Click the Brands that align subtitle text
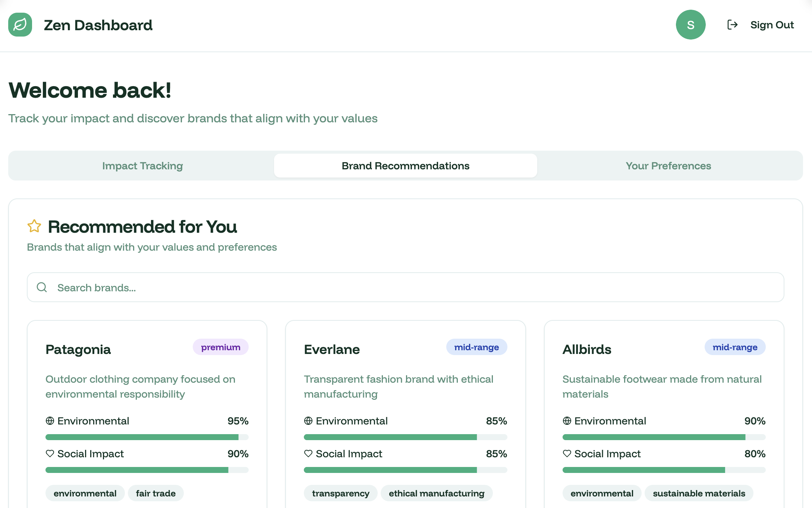 pyautogui.click(x=152, y=247)
